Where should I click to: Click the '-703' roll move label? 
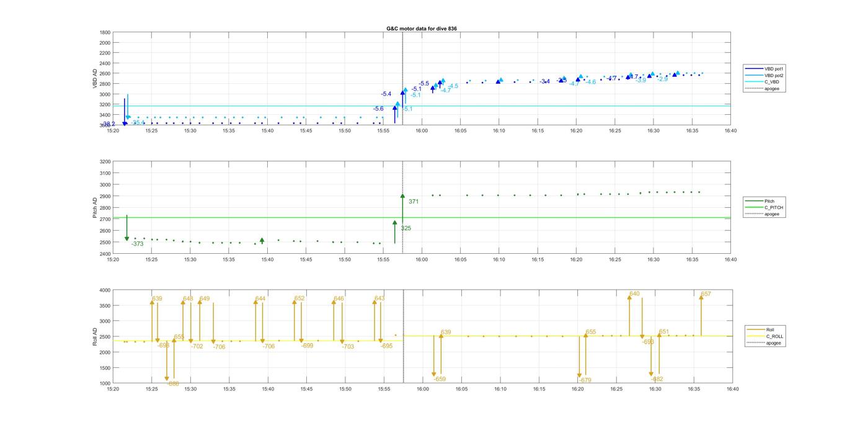click(348, 347)
